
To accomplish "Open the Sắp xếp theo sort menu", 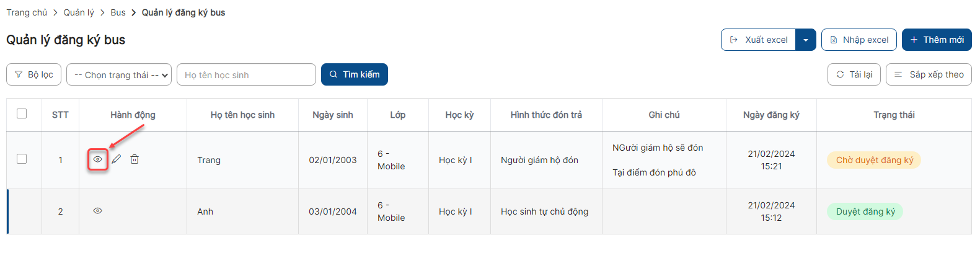I will coord(929,74).
